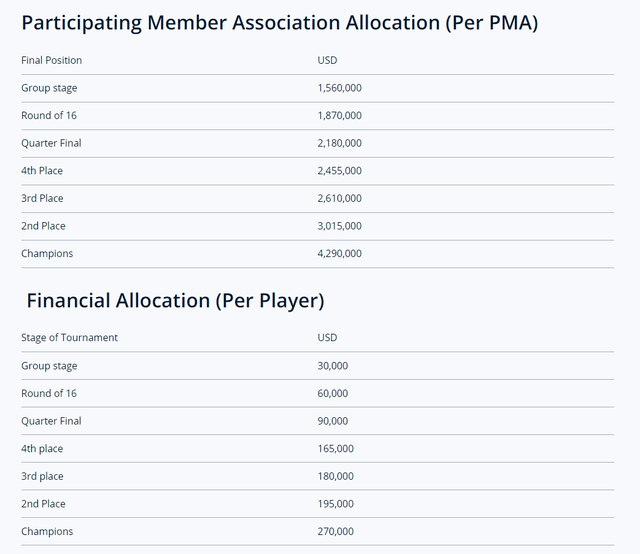The height and width of the screenshot is (554, 640).
Task: Click the Participating Member Association Allocation heading
Action: 280,23
